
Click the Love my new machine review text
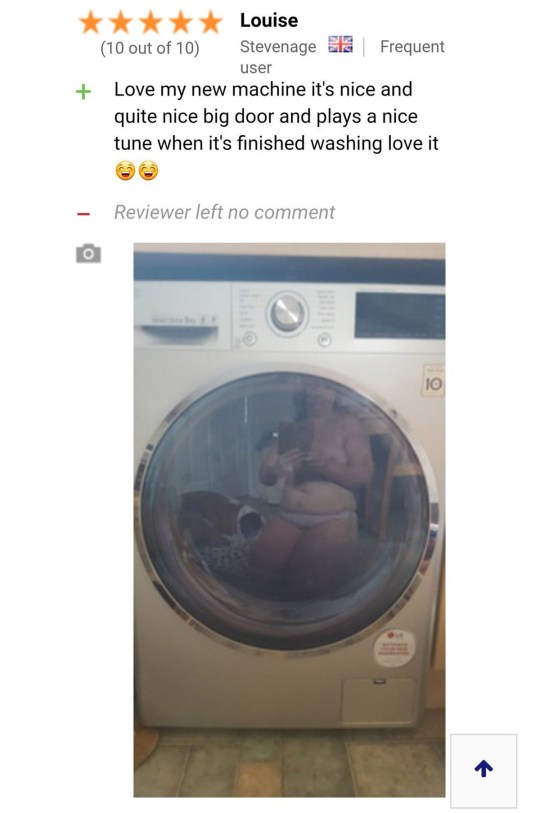coord(276,116)
